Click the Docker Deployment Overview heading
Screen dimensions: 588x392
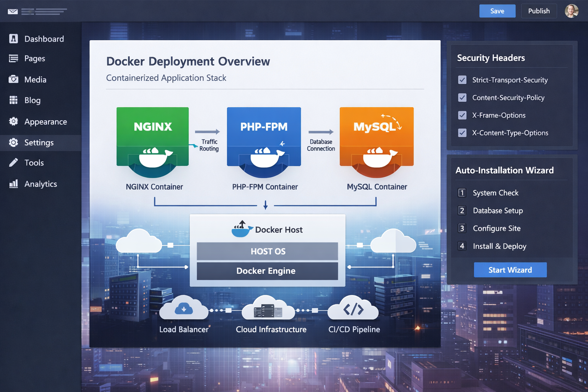coord(188,61)
